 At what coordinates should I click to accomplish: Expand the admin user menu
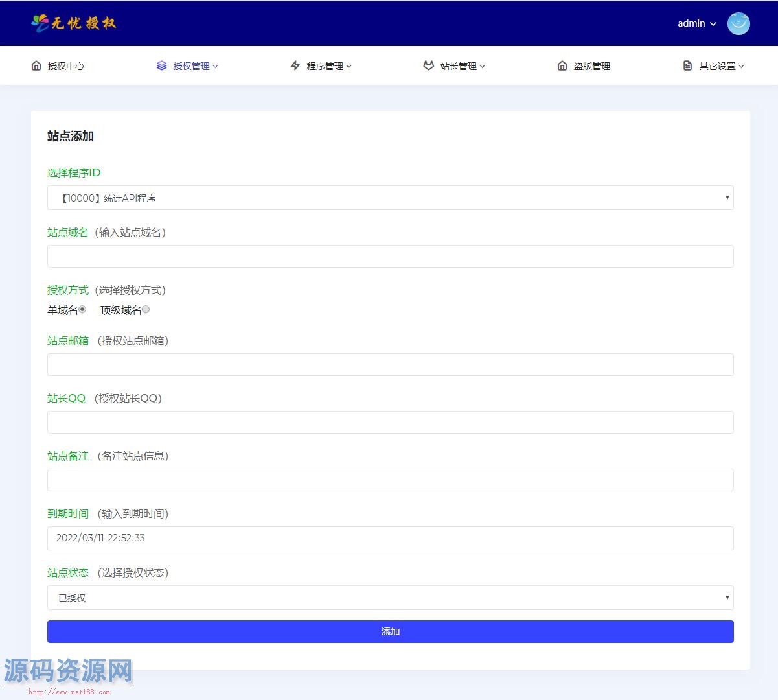click(x=697, y=23)
